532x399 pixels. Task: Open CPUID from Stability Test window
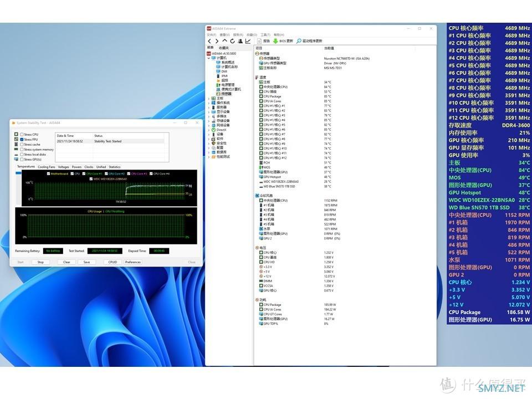[112, 262]
